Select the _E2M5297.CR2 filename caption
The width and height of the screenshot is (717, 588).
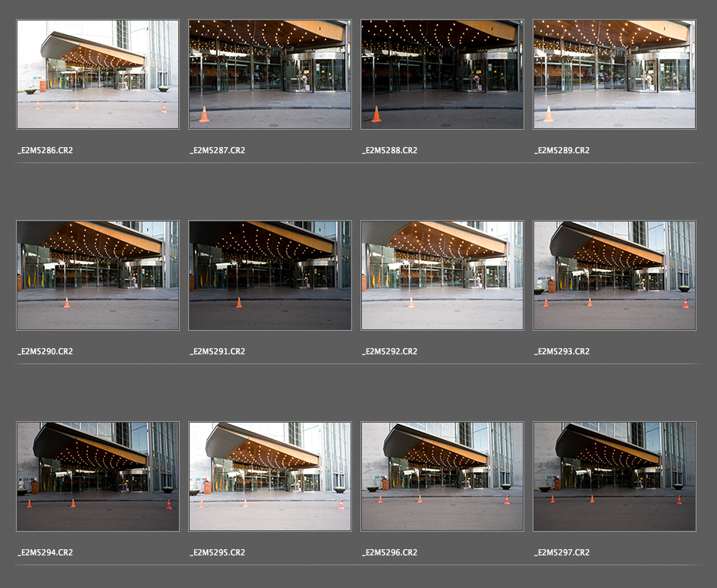(x=561, y=553)
